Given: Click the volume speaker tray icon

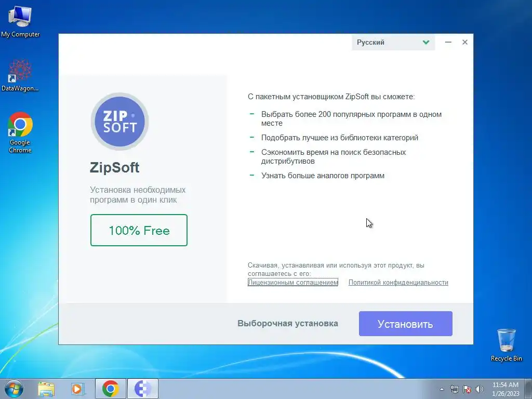Looking at the screenshot, I should tap(479, 389).
